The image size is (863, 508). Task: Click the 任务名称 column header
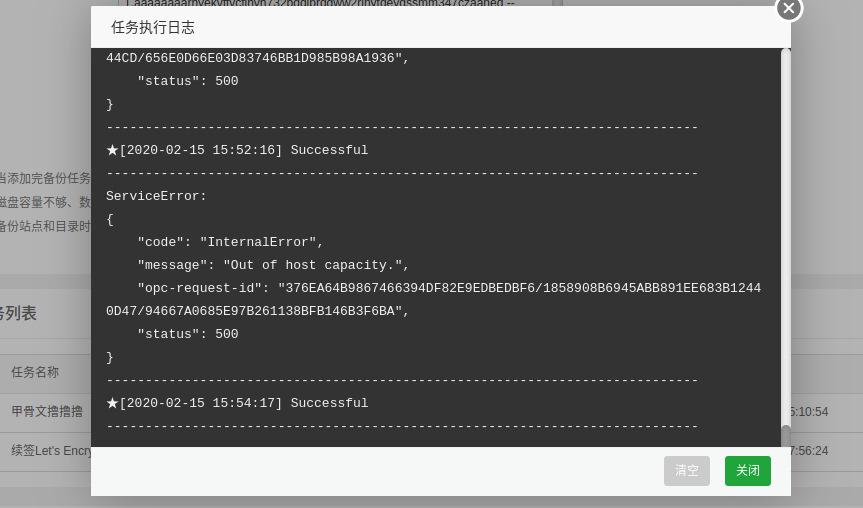35,372
